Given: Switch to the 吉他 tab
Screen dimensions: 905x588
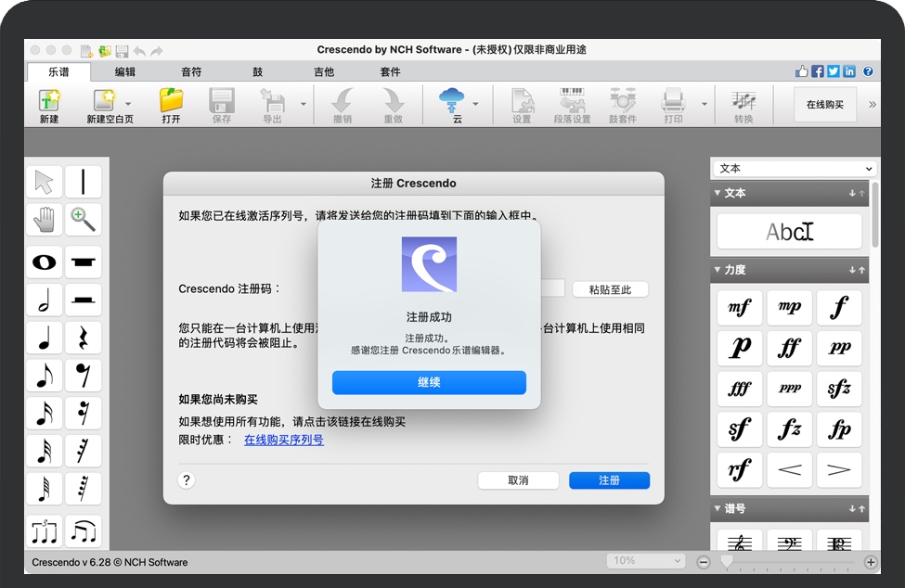Looking at the screenshot, I should tap(324, 71).
